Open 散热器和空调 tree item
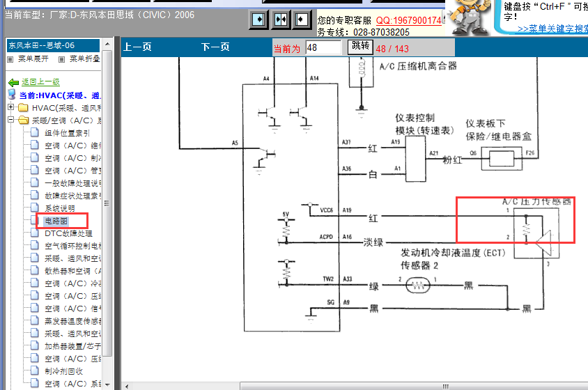The width and height of the screenshot is (588, 390). pyautogui.click(x=72, y=271)
